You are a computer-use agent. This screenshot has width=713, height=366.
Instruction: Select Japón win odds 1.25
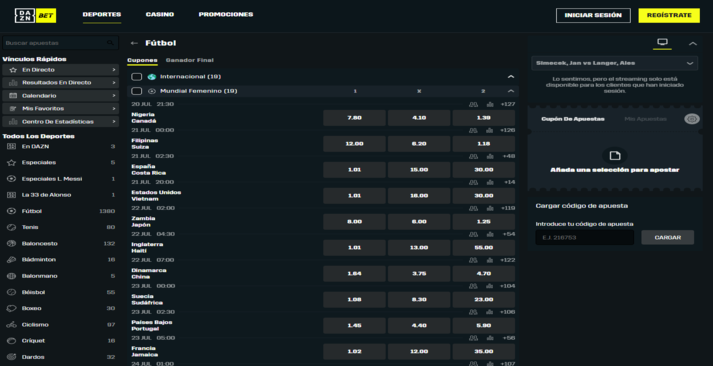[483, 221]
